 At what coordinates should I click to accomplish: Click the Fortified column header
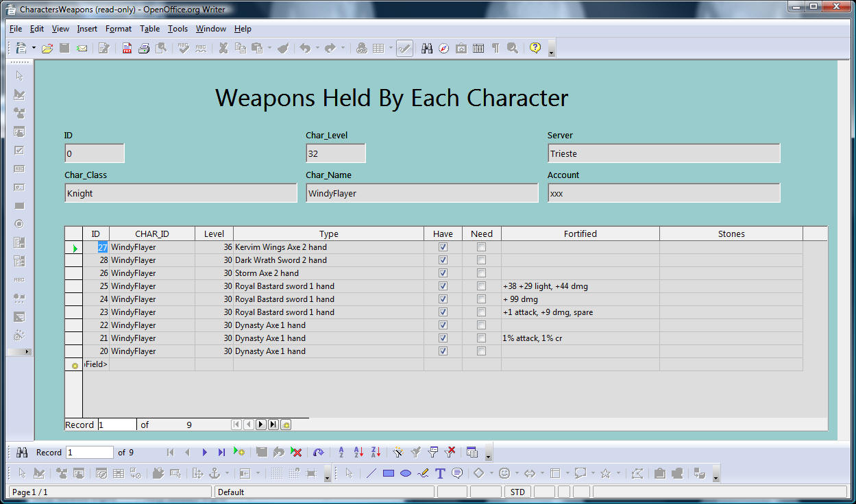coord(580,234)
